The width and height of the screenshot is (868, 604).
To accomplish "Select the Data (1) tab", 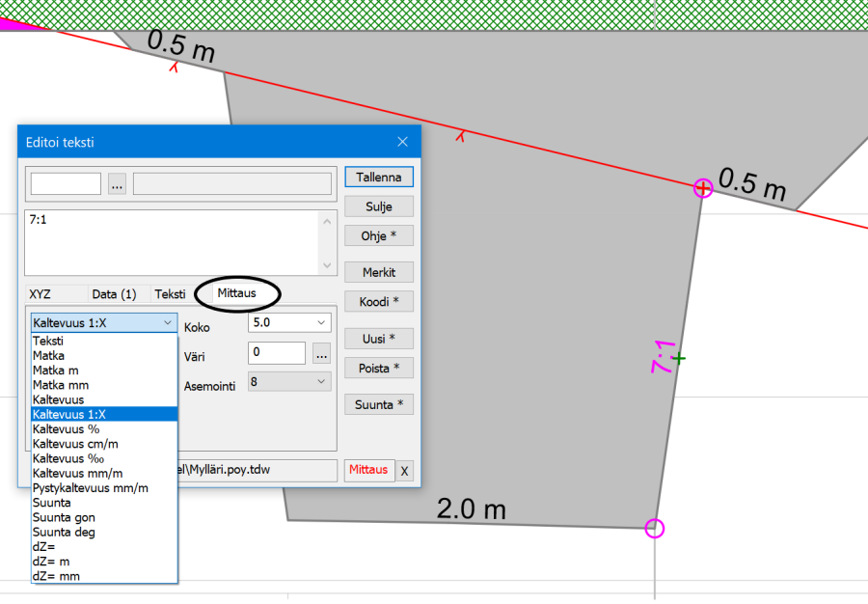I will click(114, 293).
